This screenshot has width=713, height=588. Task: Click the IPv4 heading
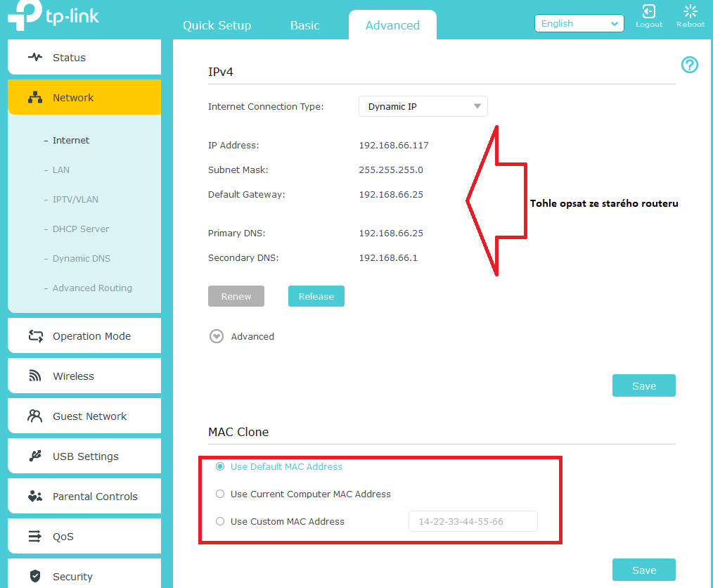pyautogui.click(x=221, y=72)
